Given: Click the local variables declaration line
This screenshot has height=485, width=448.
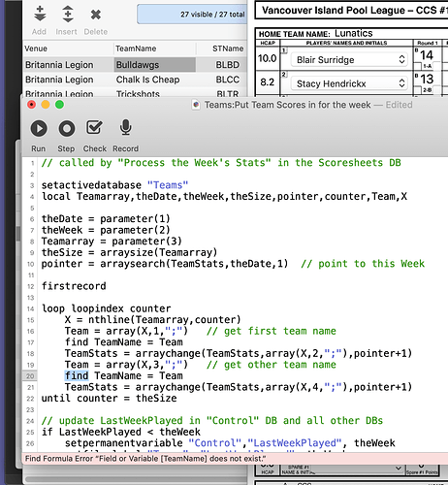Looking at the screenshot, I should 224,197.
